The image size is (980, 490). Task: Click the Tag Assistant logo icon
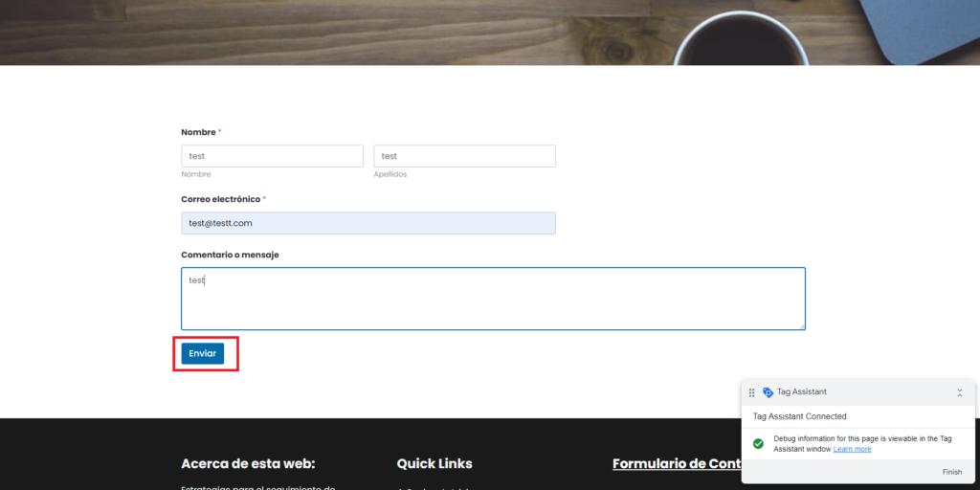tap(768, 392)
